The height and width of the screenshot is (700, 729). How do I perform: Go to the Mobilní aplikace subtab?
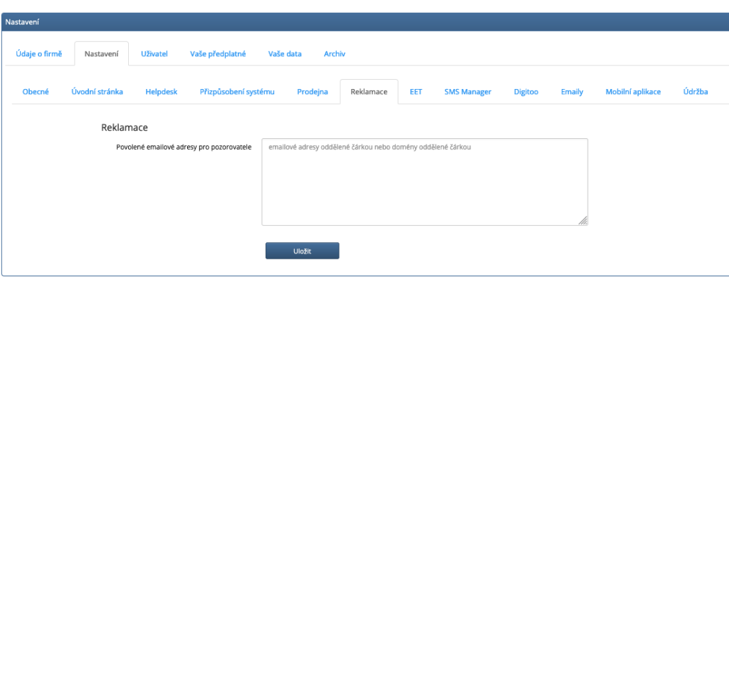(x=633, y=92)
